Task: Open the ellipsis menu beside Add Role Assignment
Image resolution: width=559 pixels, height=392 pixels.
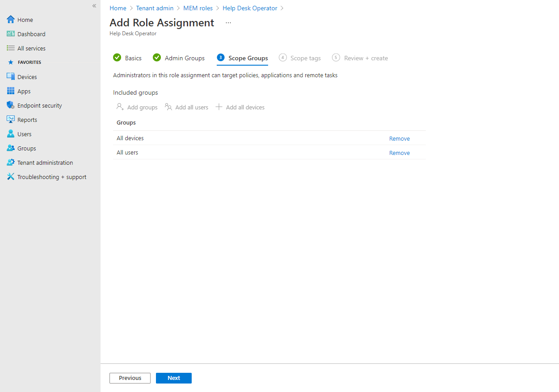Action: coord(228,22)
